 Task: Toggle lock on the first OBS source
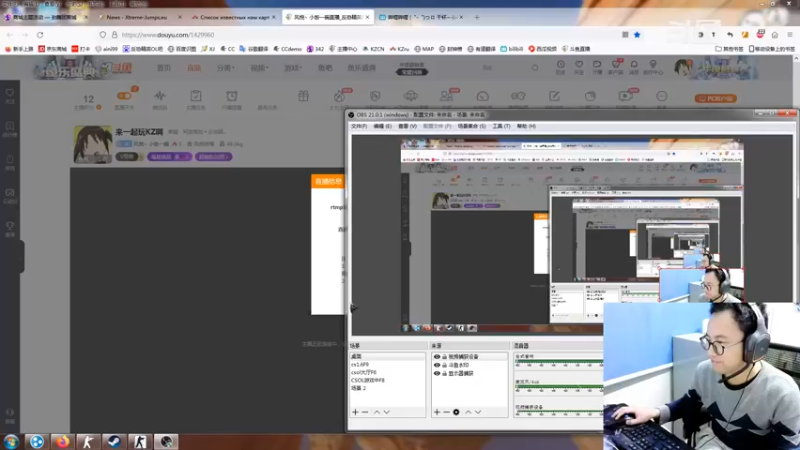[x=444, y=357]
